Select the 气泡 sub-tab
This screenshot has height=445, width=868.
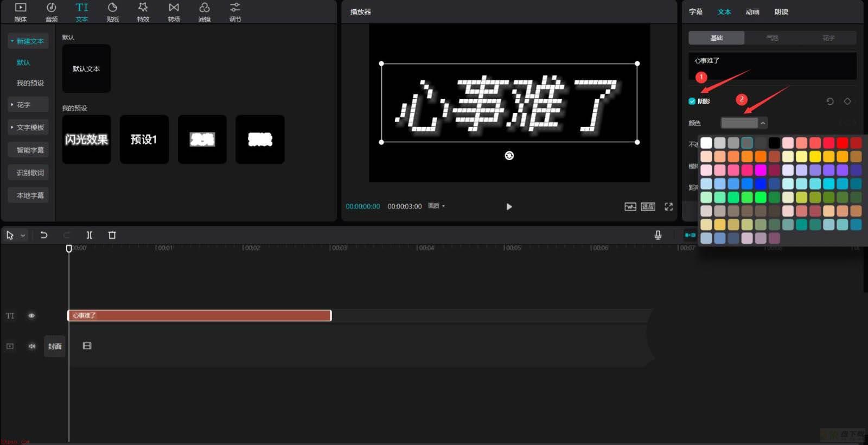(x=773, y=38)
